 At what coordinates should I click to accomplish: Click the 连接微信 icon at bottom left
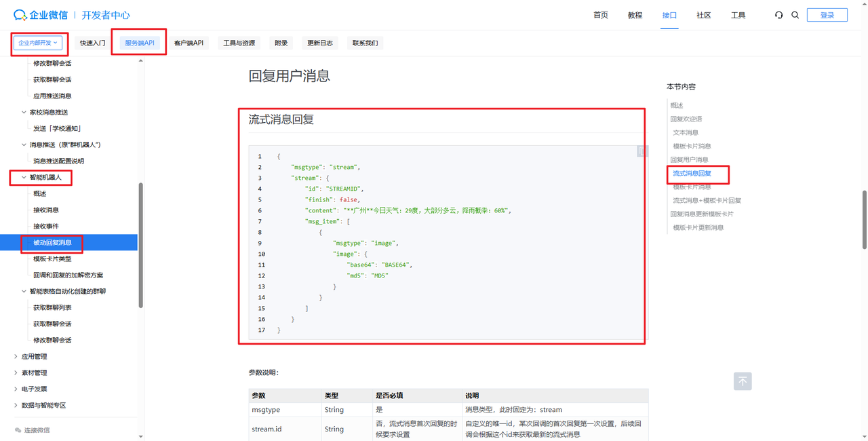pyautogui.click(x=18, y=430)
